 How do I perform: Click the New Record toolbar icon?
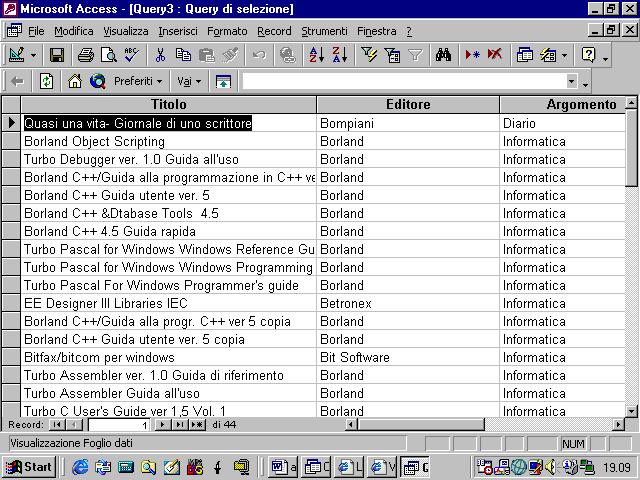(472, 55)
